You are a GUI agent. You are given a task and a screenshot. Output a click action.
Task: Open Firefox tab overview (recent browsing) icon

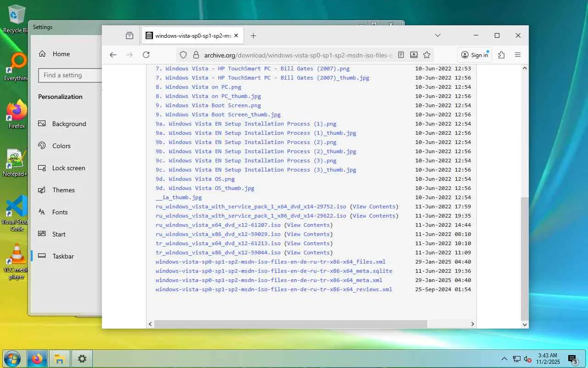[130, 35]
